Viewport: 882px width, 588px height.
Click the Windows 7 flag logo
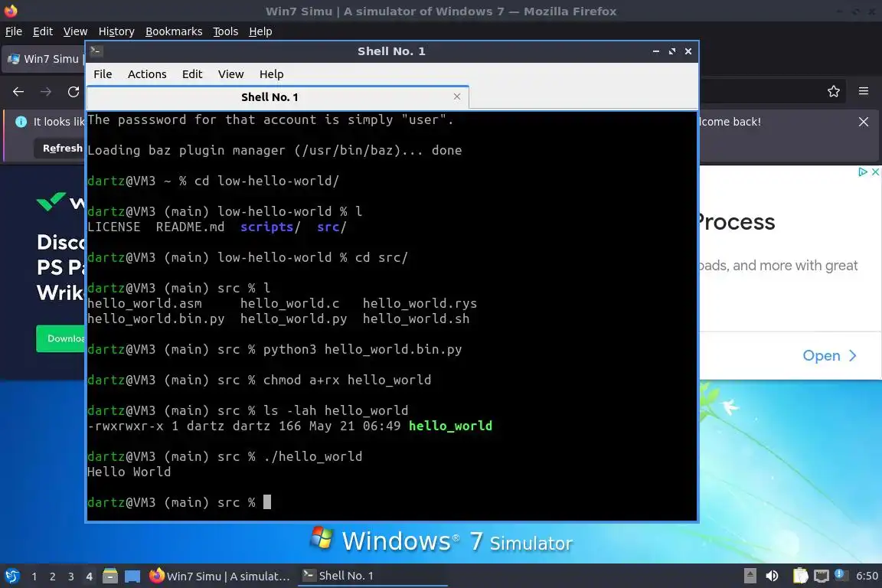[x=322, y=538]
